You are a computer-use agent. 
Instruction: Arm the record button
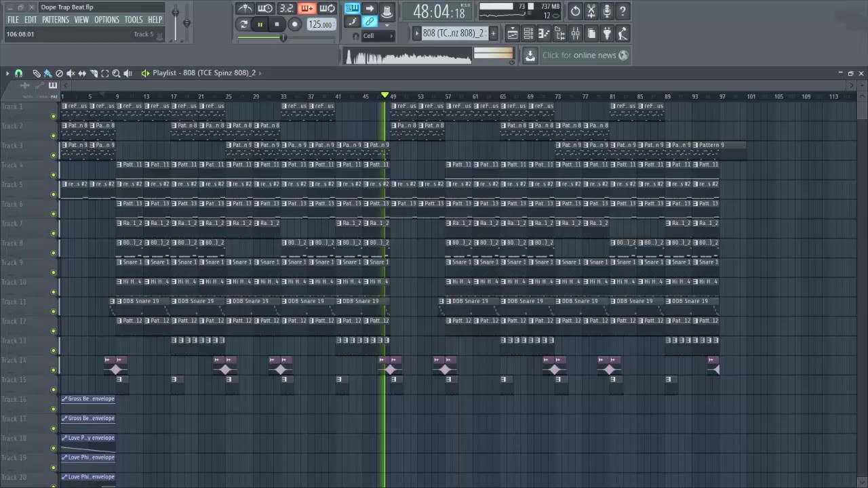tap(294, 24)
